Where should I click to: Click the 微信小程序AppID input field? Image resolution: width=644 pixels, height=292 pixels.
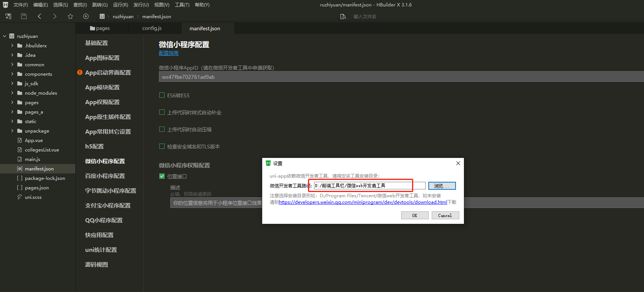click(x=401, y=77)
